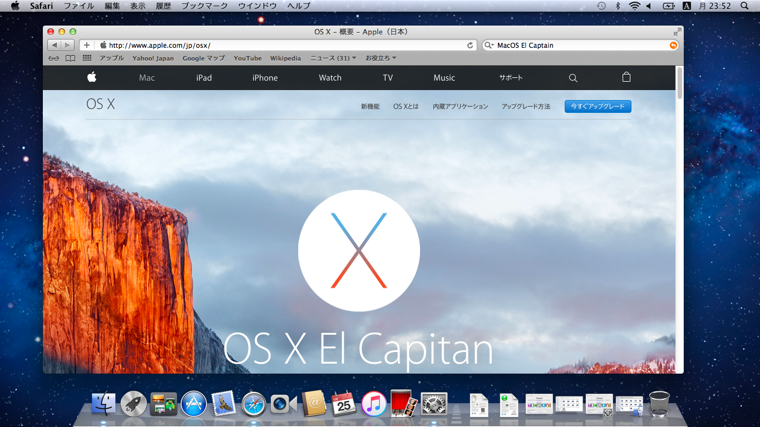Click the orange snapback icon in the search field
760x427 pixels.
[673, 45]
